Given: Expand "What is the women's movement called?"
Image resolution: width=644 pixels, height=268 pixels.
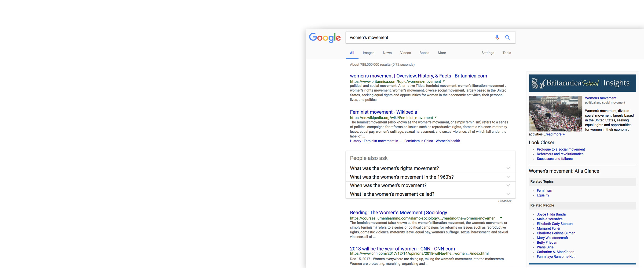Looking at the screenshot, I should click(x=430, y=194).
